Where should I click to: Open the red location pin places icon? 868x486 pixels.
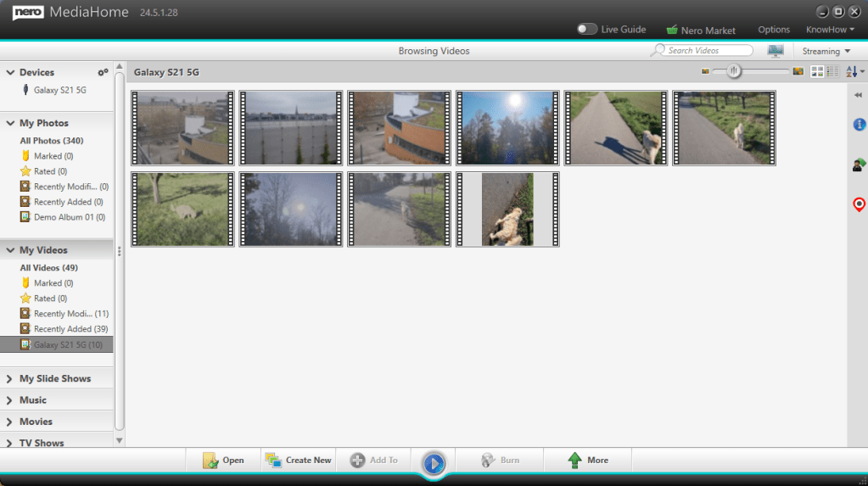(859, 204)
